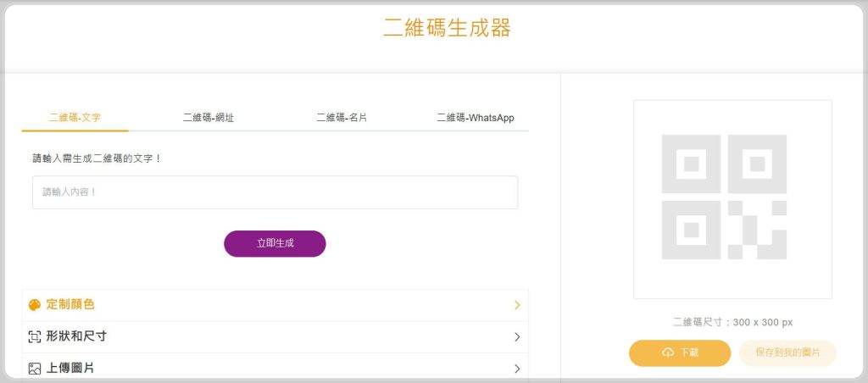Open the 二維碼-名片 tab

(342, 118)
